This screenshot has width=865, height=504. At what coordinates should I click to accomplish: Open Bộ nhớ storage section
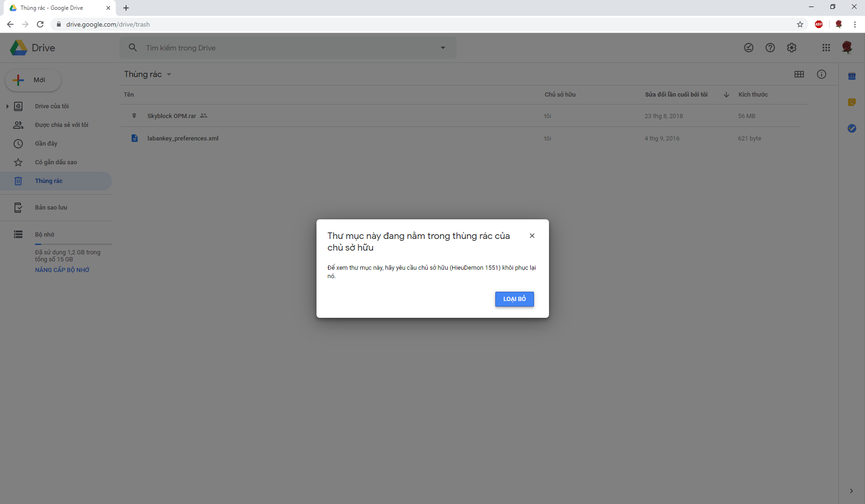coord(44,235)
